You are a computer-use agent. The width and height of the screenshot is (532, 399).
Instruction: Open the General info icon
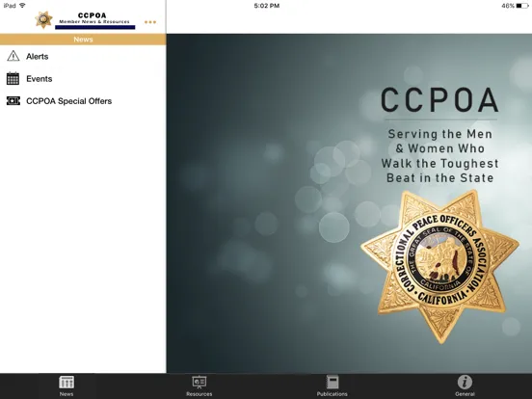click(x=465, y=382)
